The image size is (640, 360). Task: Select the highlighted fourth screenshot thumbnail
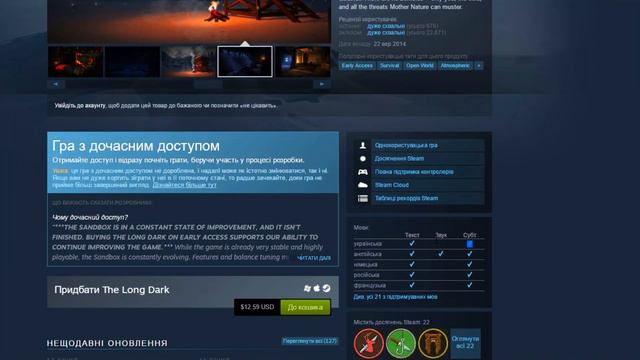tap(245, 62)
